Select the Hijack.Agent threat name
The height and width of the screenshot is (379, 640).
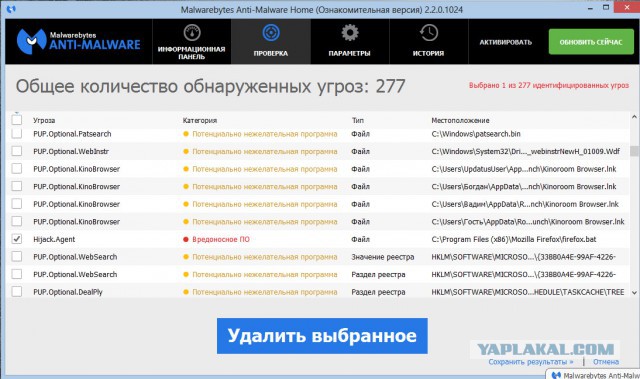point(54,239)
